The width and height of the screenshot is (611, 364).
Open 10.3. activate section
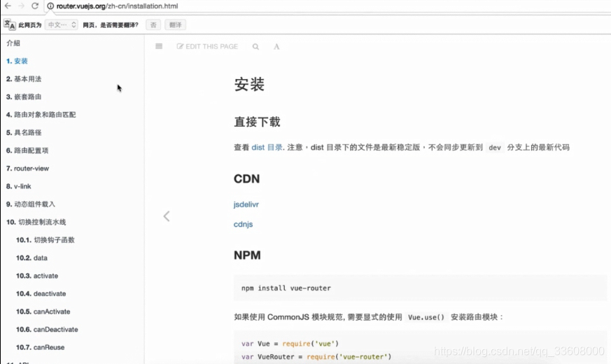coord(37,276)
